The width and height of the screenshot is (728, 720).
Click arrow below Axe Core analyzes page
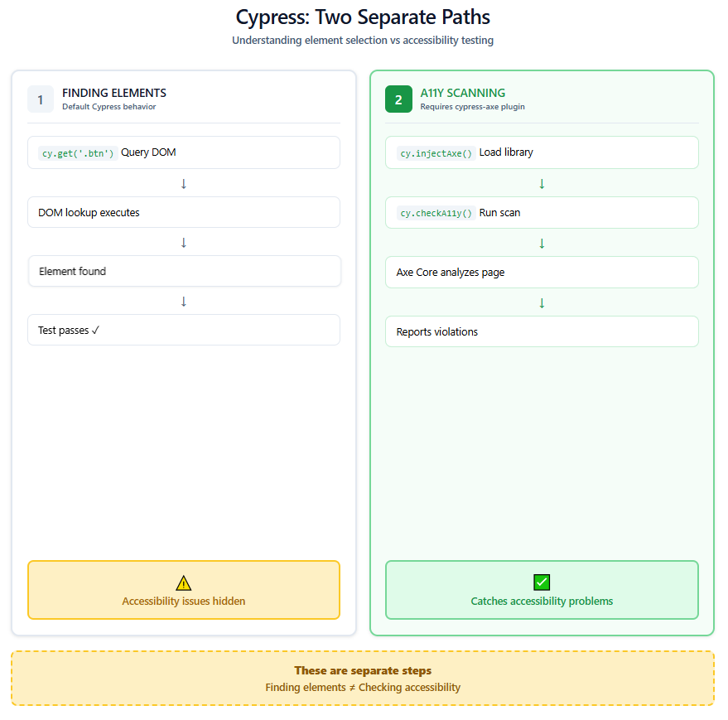tap(542, 302)
